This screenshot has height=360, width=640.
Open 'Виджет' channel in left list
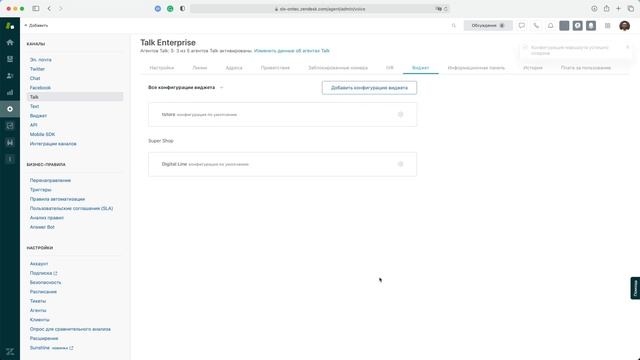coord(38,116)
